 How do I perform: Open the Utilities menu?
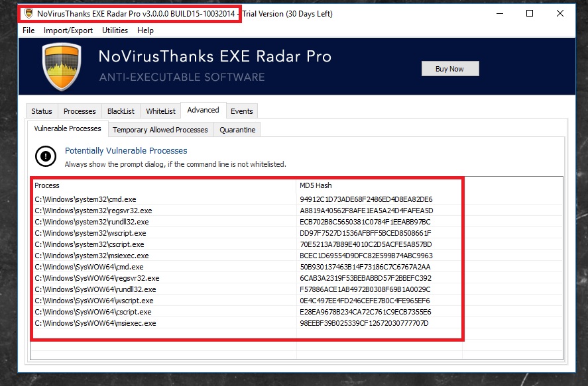(115, 30)
